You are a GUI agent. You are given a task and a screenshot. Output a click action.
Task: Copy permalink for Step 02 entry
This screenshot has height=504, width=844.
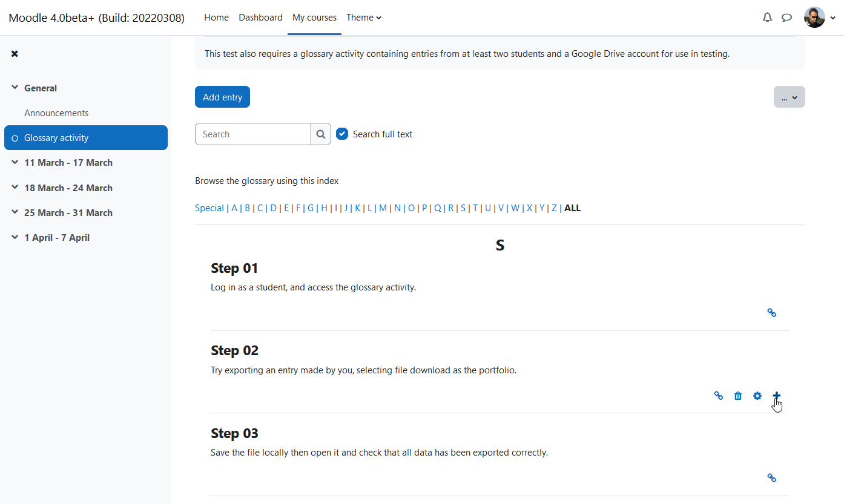coord(719,396)
